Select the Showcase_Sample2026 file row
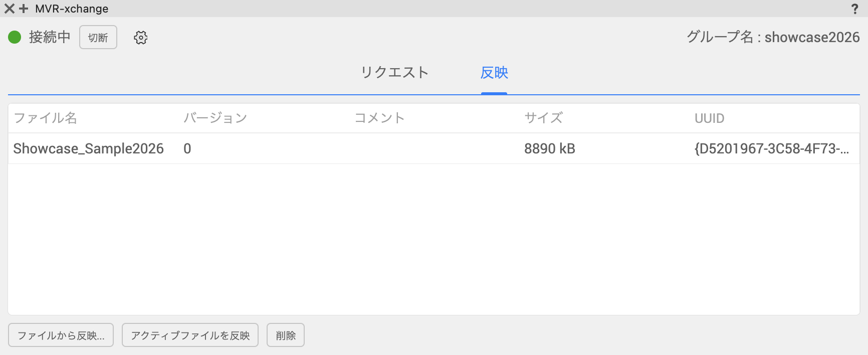The width and height of the screenshot is (868, 355). [x=88, y=148]
